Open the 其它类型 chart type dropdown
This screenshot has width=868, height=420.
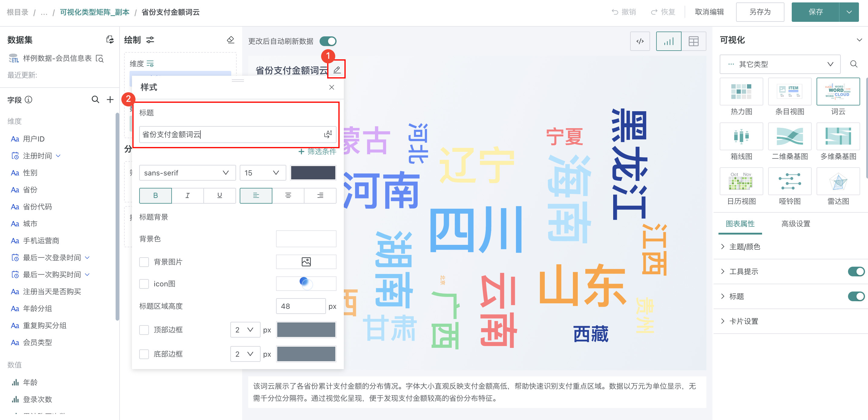779,64
